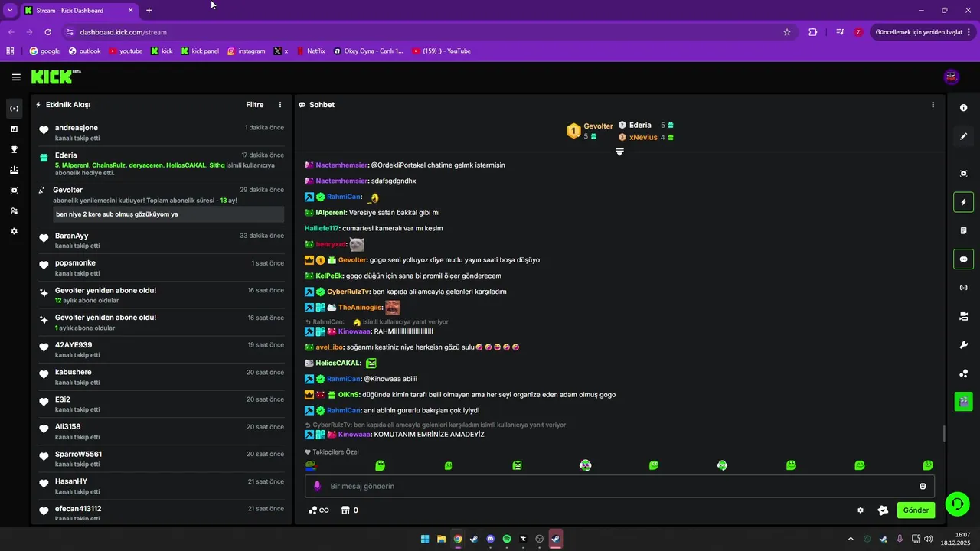Click the chat identity badge icon near Gönder
The image size is (980, 551).
point(883,510)
